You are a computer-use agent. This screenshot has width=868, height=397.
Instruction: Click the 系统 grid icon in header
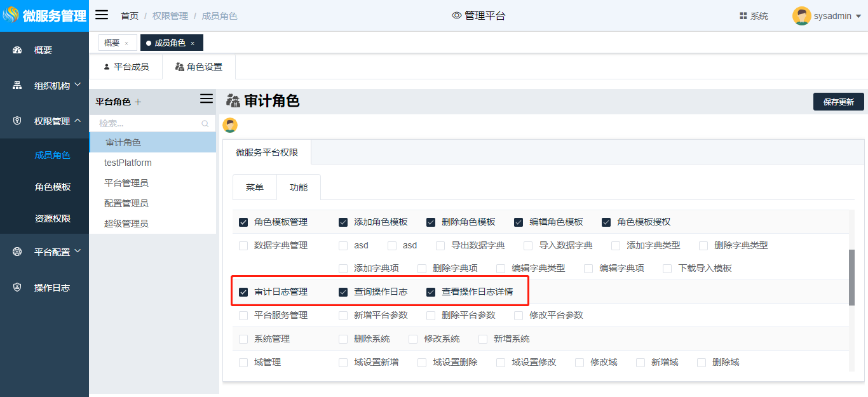[743, 16]
